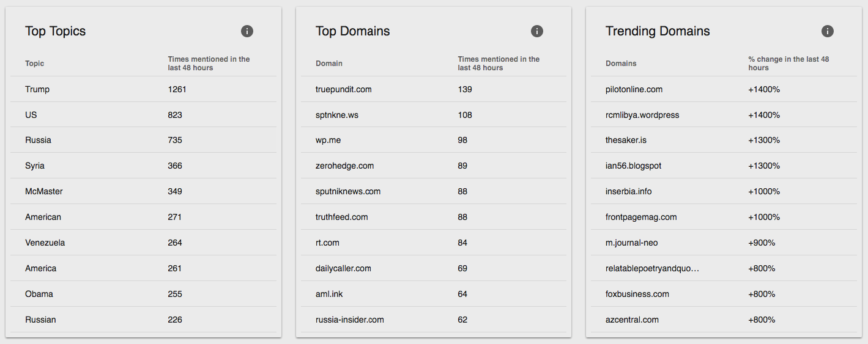Select truepundit.com domain
Image resolution: width=868 pixels, height=344 pixels.
[344, 89]
